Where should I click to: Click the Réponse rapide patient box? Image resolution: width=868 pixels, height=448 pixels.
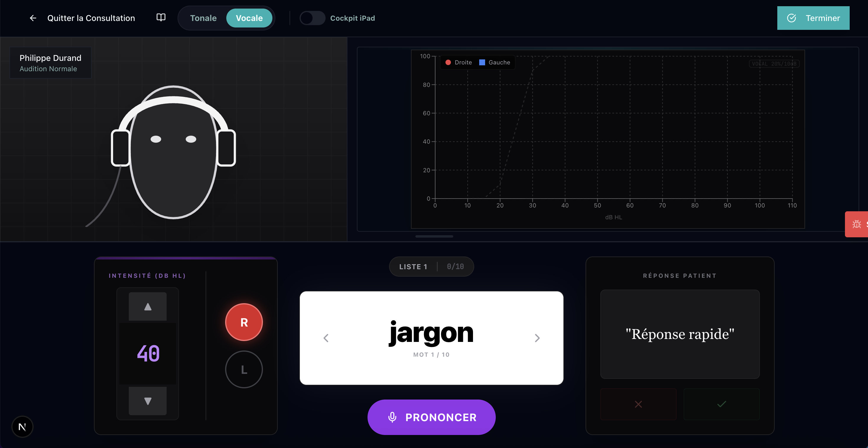680,334
